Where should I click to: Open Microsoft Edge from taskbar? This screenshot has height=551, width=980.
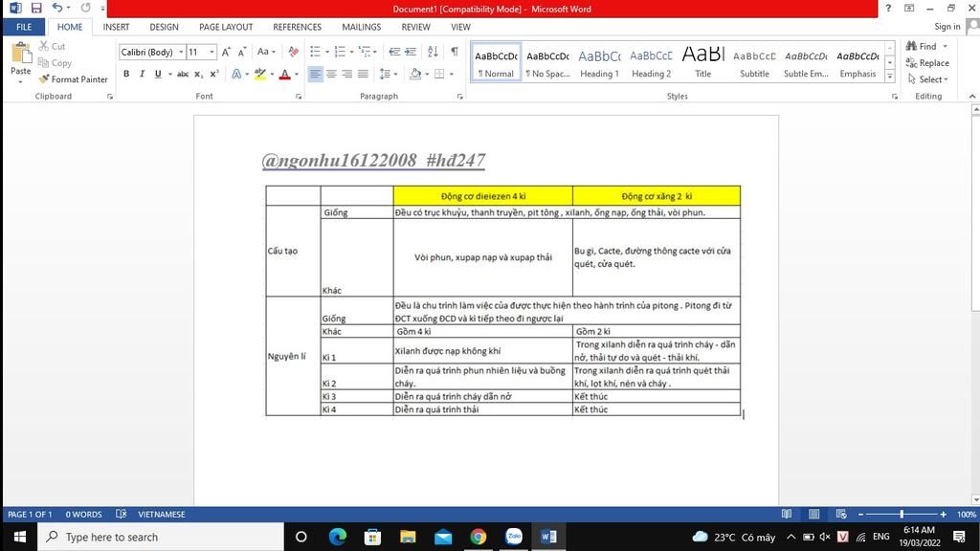pos(338,537)
